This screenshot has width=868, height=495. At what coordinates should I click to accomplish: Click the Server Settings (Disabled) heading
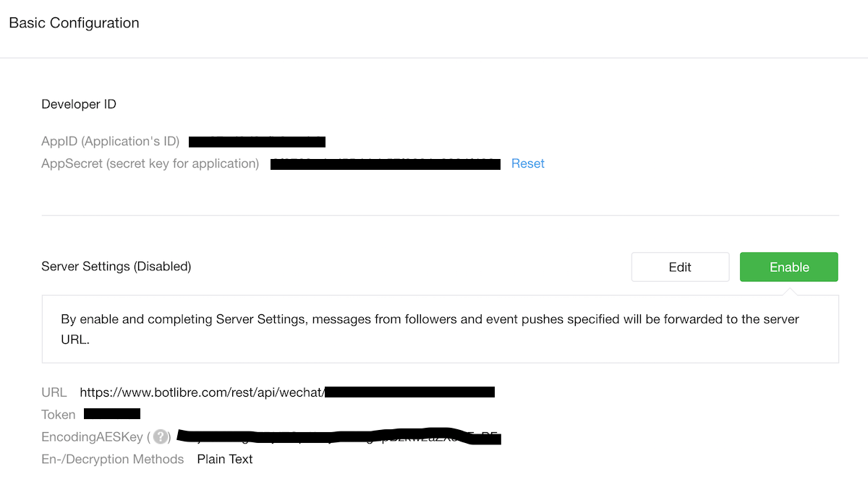click(x=116, y=267)
